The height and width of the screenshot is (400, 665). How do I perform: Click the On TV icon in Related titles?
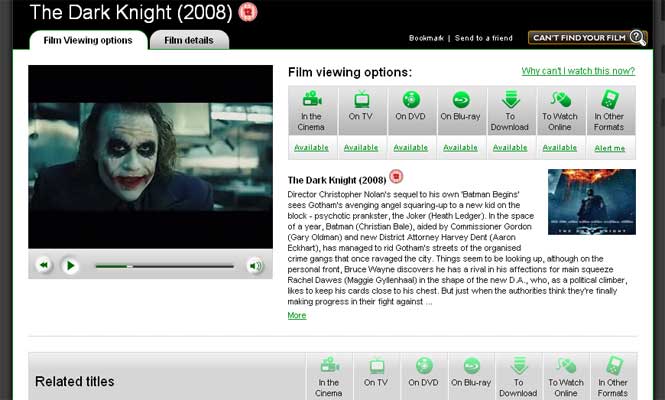pyautogui.click(x=377, y=366)
